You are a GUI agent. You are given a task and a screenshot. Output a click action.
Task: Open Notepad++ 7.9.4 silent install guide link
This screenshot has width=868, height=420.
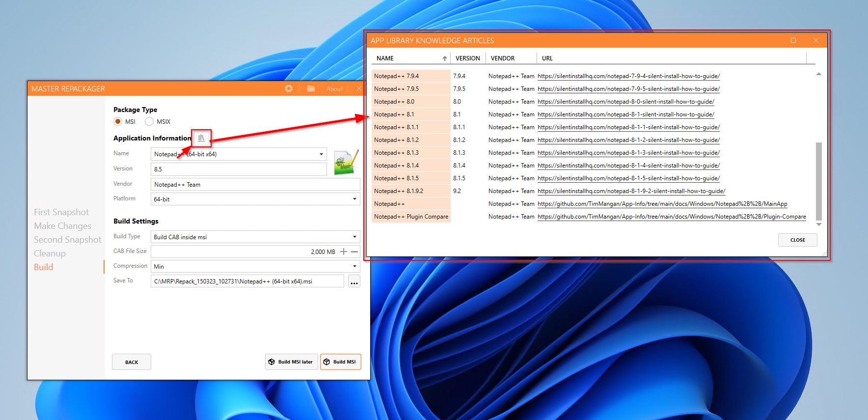tap(628, 76)
